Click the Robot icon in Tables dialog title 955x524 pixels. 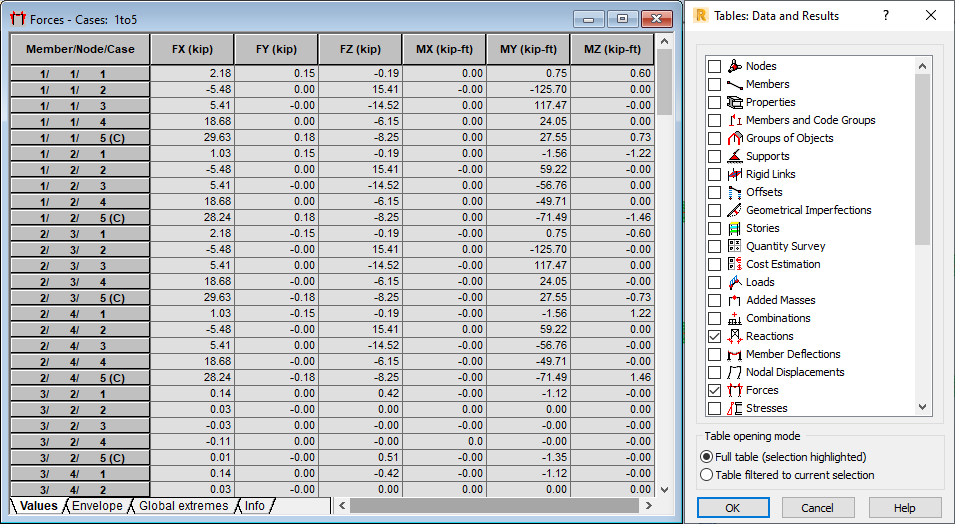[700, 15]
